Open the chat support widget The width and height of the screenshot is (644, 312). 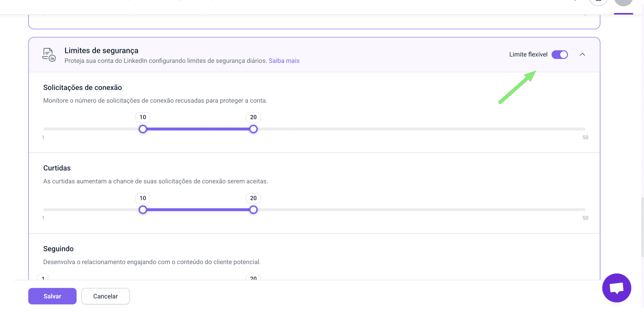click(616, 288)
